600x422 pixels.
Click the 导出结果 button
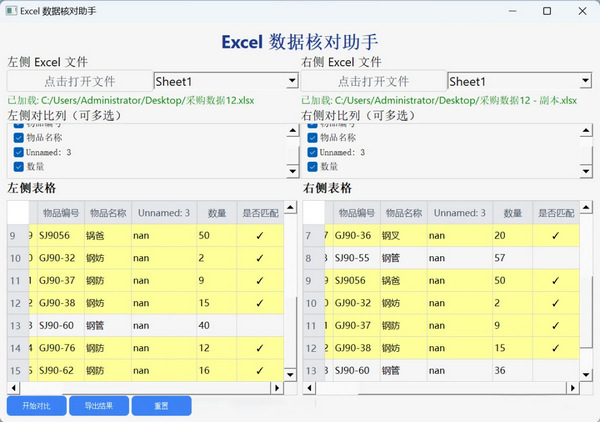[x=99, y=406]
